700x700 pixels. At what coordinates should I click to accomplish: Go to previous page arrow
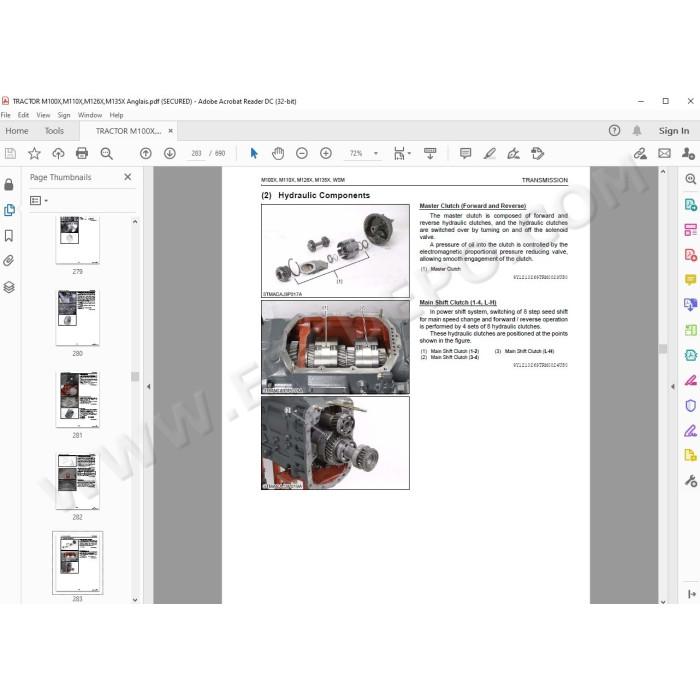point(146,153)
